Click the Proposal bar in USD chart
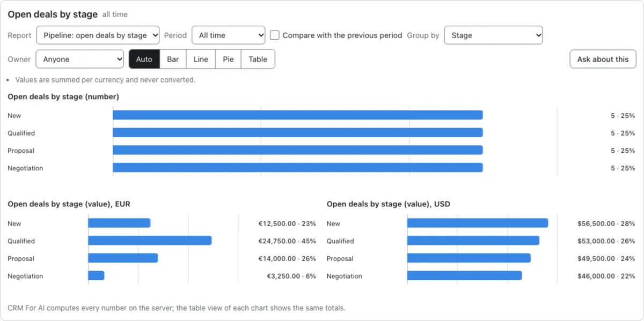The image size is (644, 321). click(469, 258)
